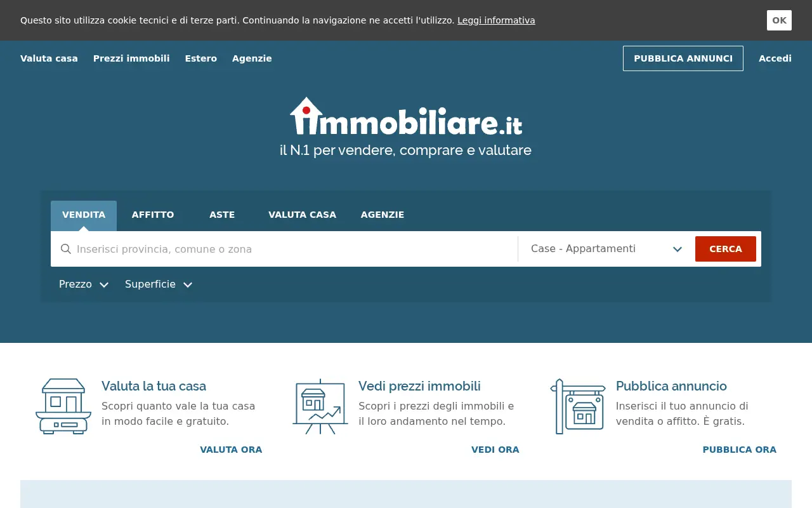
Task: Click the Pubblica annuncio heading
Action: coord(671,386)
